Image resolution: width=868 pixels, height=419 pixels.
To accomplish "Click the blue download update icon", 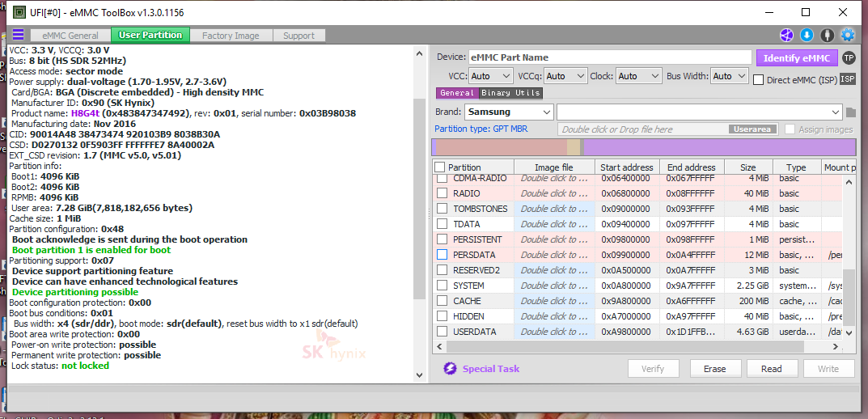I will pos(807,35).
